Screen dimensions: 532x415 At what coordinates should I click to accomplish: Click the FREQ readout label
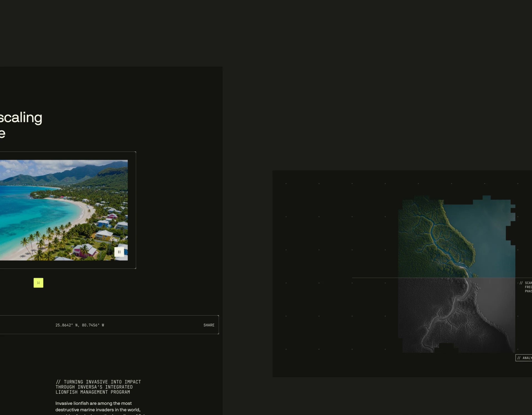528,287
